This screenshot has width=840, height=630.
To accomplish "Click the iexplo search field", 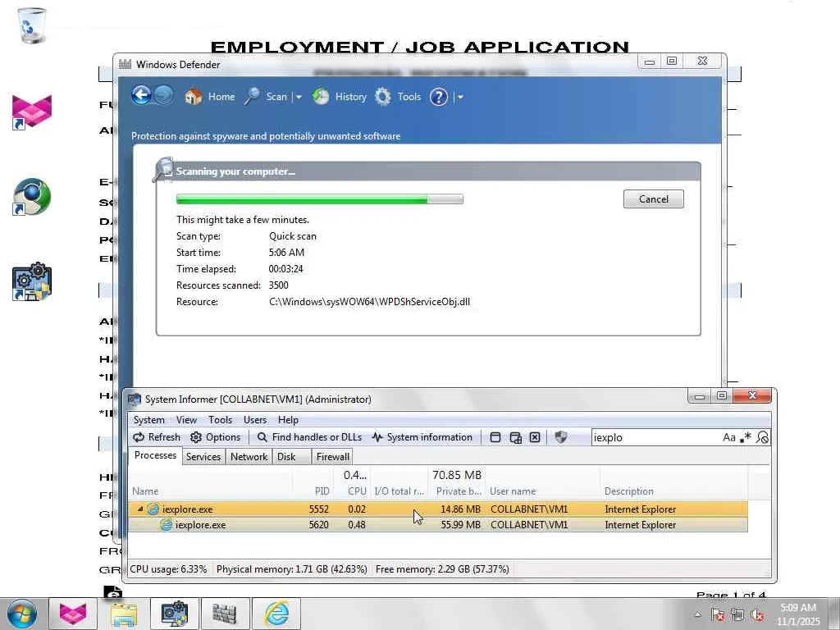I will 655,438.
